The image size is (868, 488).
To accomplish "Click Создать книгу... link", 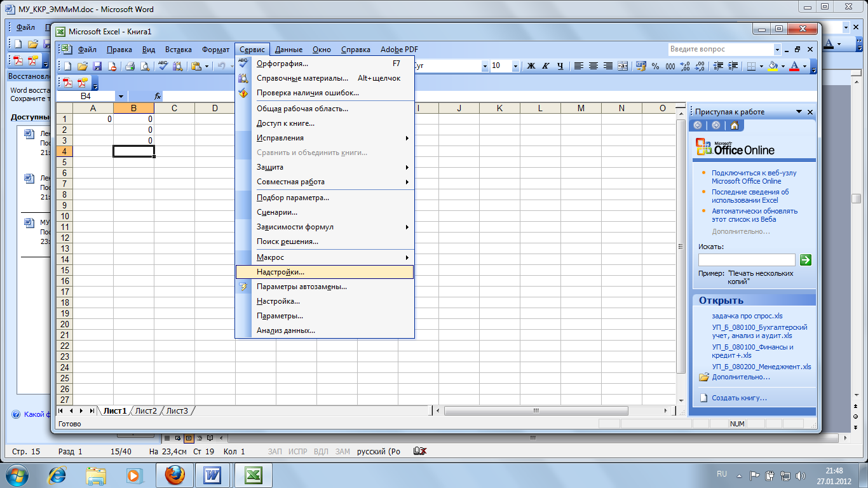I will click(739, 398).
